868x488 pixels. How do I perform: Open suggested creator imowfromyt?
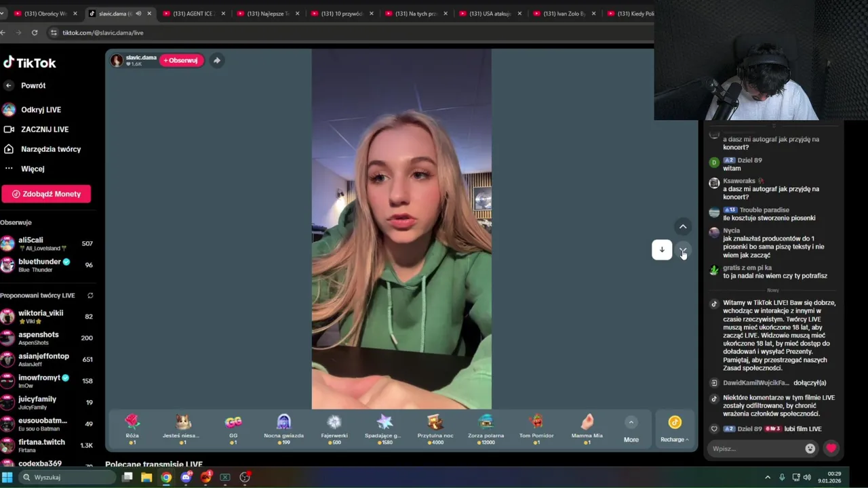pyautogui.click(x=47, y=381)
